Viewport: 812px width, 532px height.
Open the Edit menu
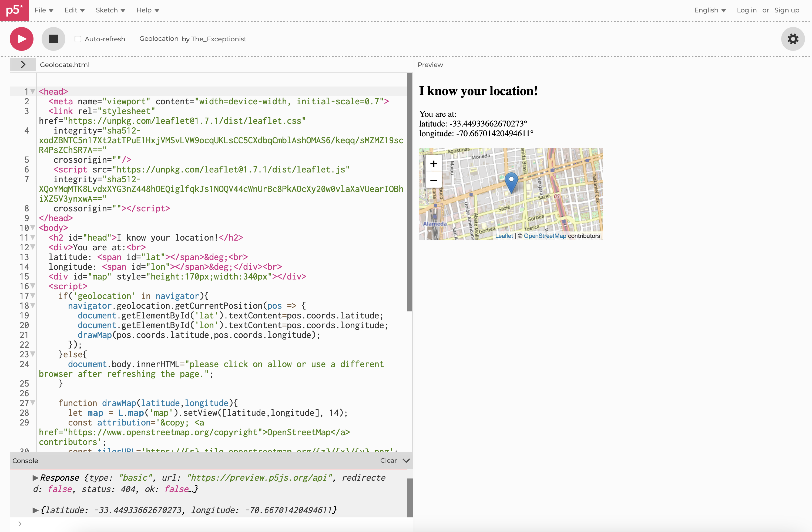[x=74, y=10]
